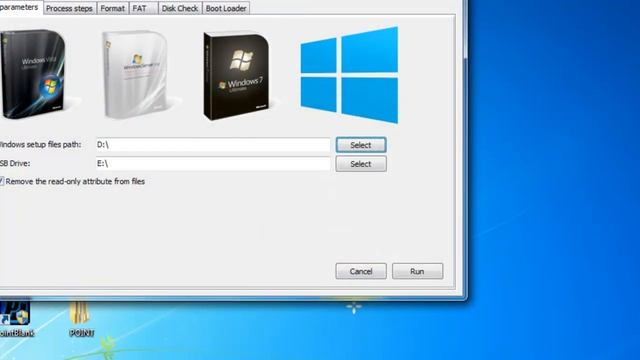Open the POINT folder on desktop

pyautogui.click(x=81, y=319)
